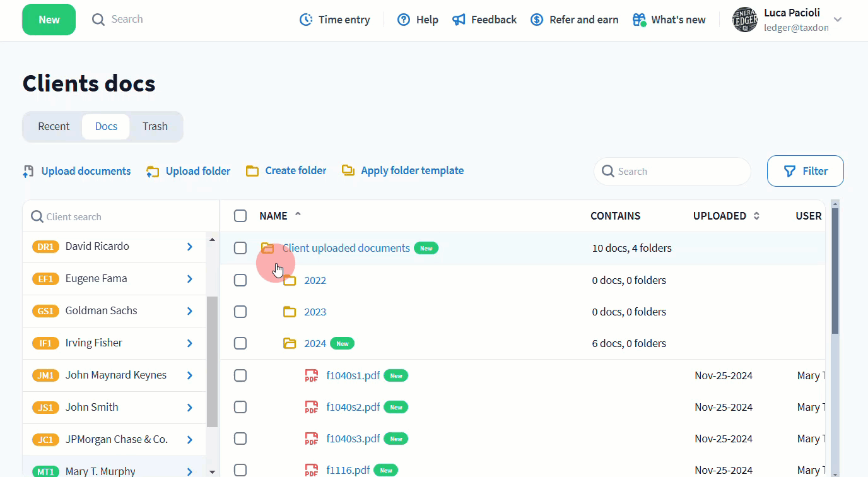Check the select-all checkbox beside NAME

point(240,216)
